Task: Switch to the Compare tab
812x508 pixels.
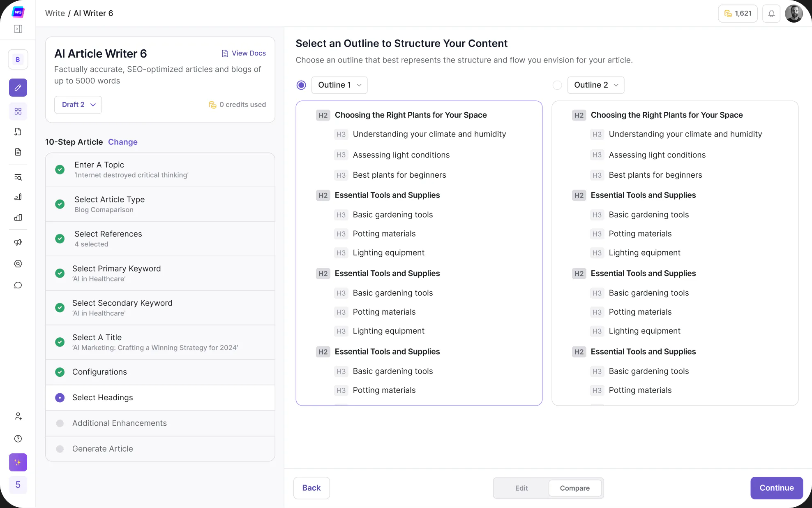Action: click(x=575, y=488)
